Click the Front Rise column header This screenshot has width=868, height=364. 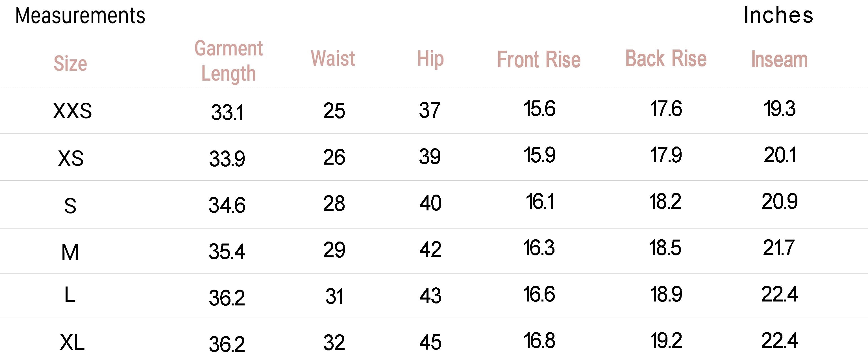(539, 60)
